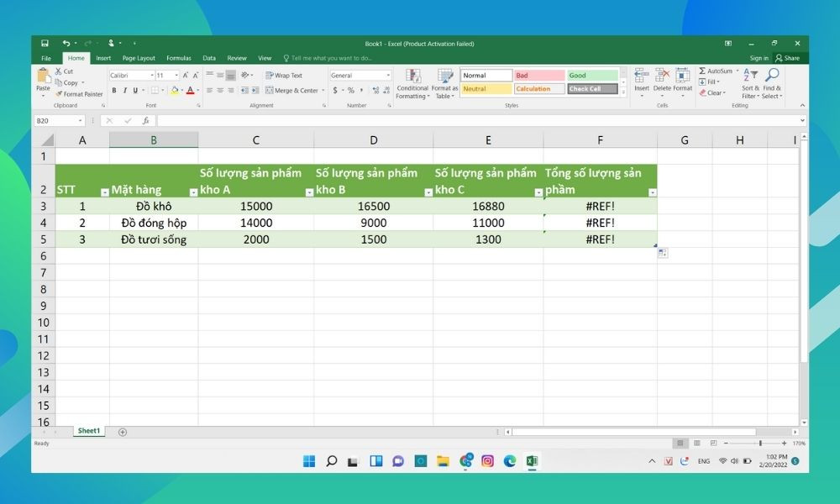Switch to the Formulas ribbon tab

pyautogui.click(x=178, y=58)
